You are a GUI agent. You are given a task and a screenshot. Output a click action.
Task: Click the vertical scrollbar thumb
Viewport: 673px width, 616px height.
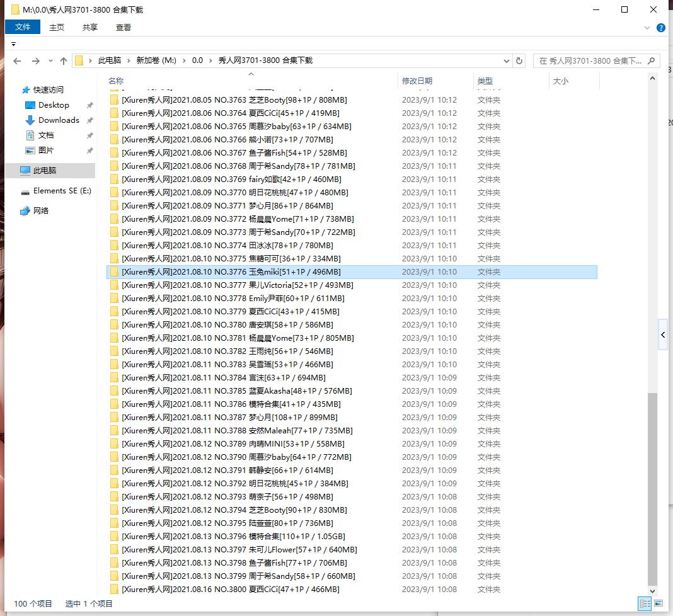(x=652, y=489)
